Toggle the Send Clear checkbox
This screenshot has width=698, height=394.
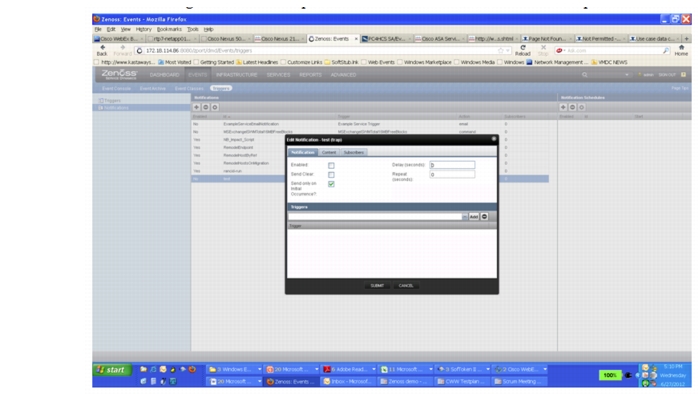pos(331,175)
